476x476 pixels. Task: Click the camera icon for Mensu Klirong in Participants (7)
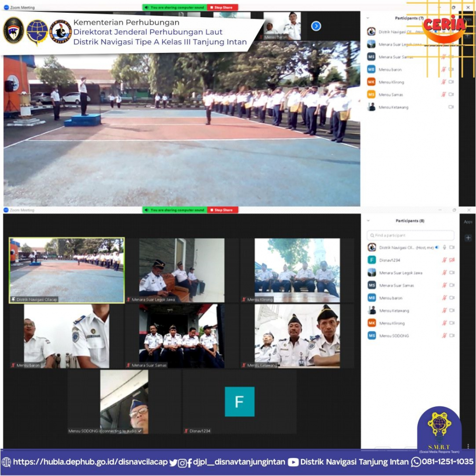451,82
